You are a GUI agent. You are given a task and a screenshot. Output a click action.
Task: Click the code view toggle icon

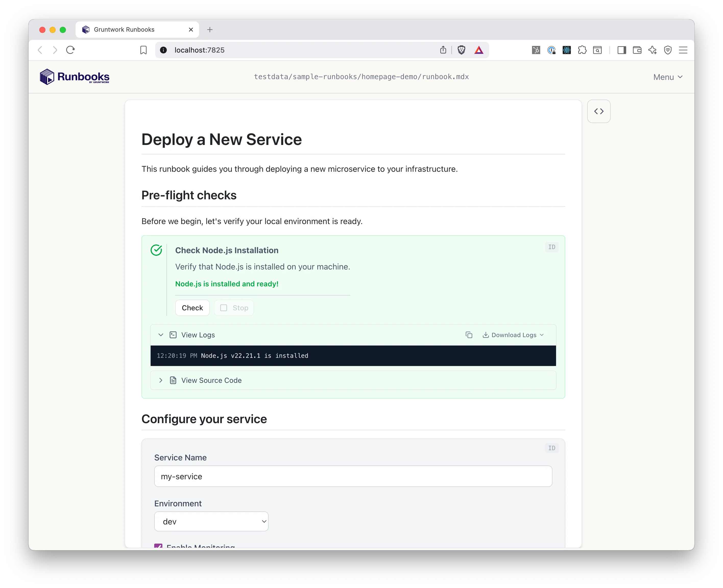click(x=599, y=111)
